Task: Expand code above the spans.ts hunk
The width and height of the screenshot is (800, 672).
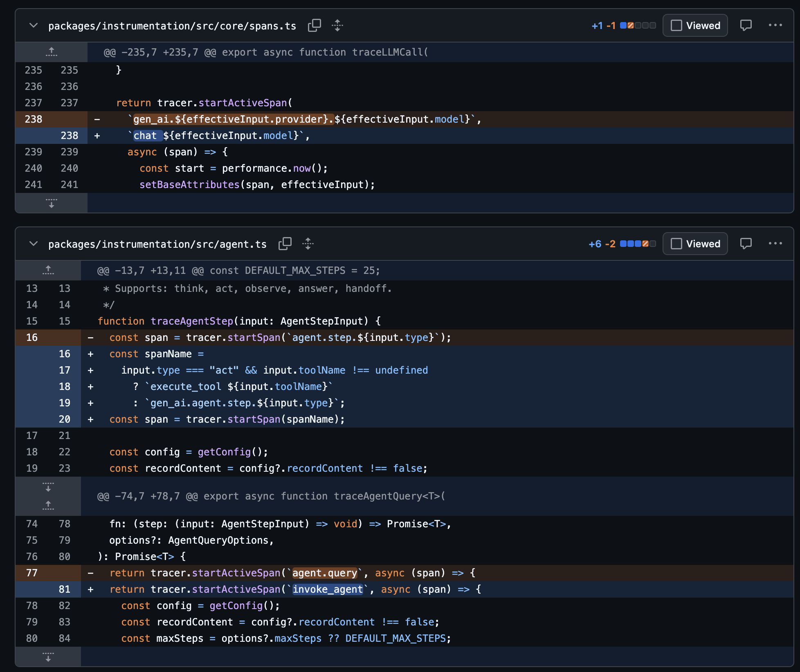Action: click(x=51, y=52)
